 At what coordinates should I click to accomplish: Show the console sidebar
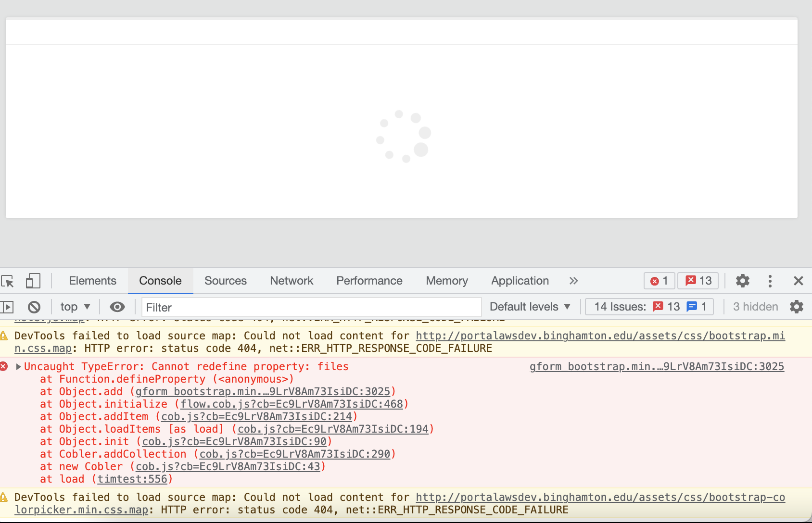point(7,307)
